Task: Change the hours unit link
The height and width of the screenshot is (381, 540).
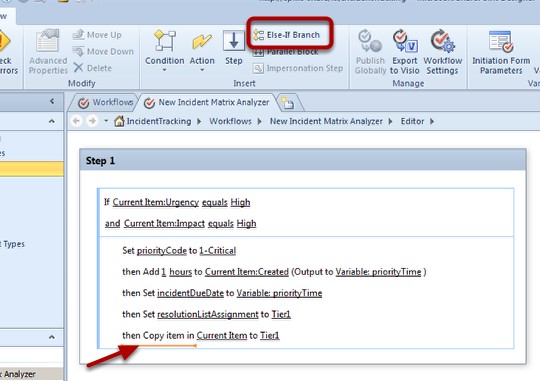Action: [x=180, y=272]
